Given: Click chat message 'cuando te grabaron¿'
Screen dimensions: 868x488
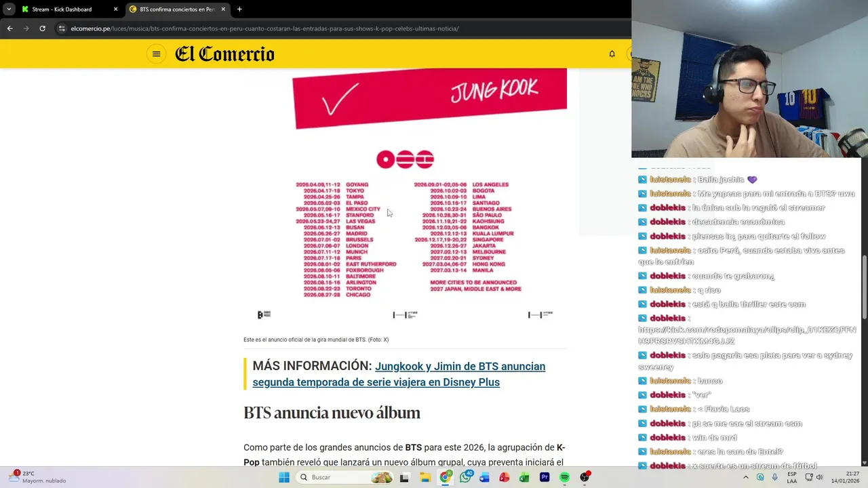Looking at the screenshot, I should [733, 276].
